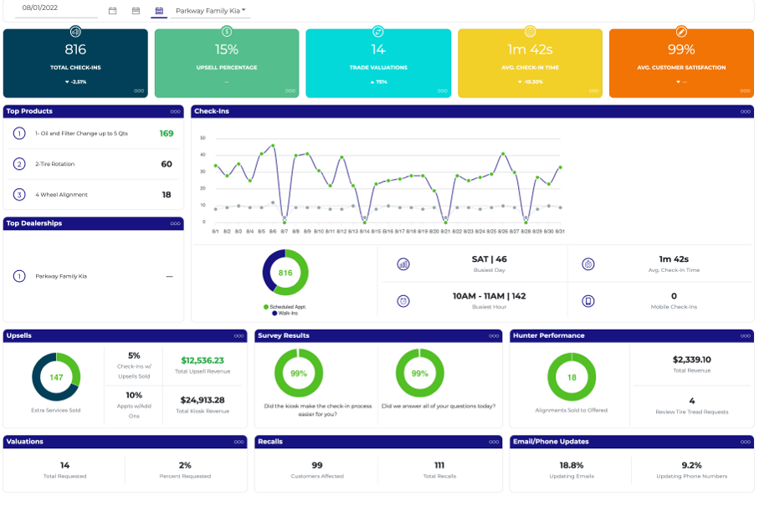The height and width of the screenshot is (532, 759).
Task: Click the $2,339.10 Total Revenue value
Action: 692,360
